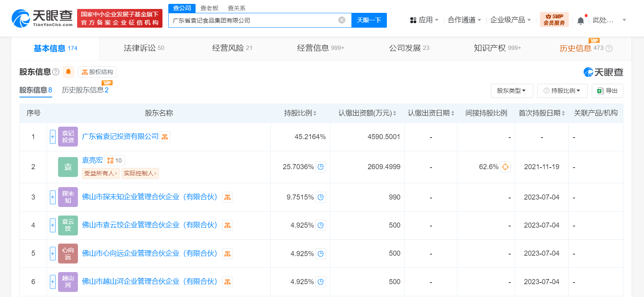Export shareholder table with 导出 button

click(x=607, y=91)
